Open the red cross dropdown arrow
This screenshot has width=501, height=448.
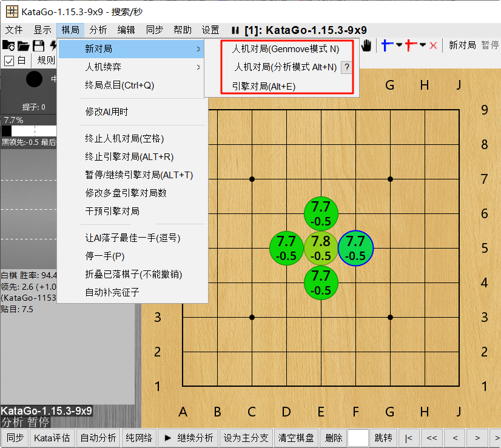click(x=422, y=45)
